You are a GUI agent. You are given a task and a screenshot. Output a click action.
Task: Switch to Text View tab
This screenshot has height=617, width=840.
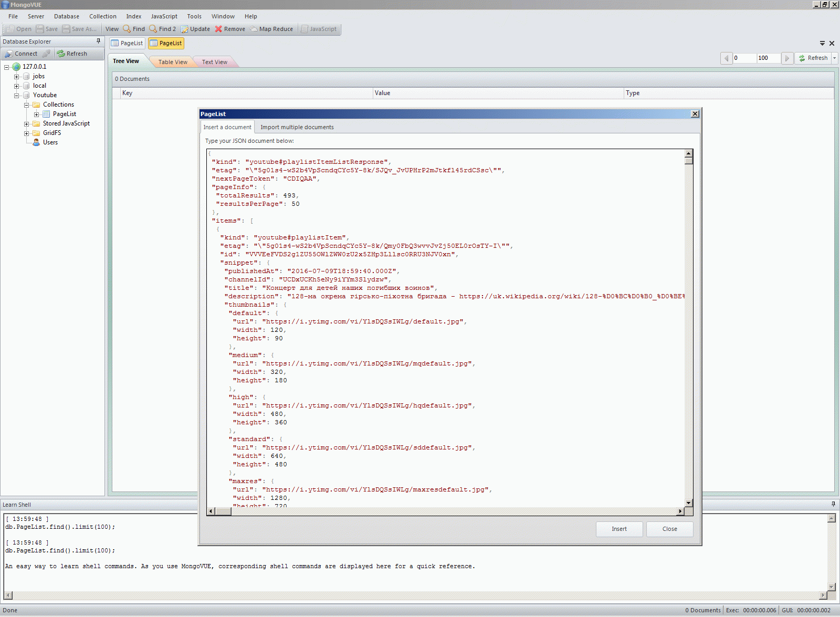point(215,62)
